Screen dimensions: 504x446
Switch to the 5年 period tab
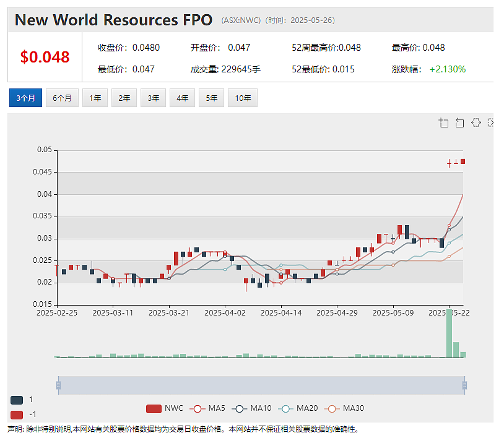[212, 98]
